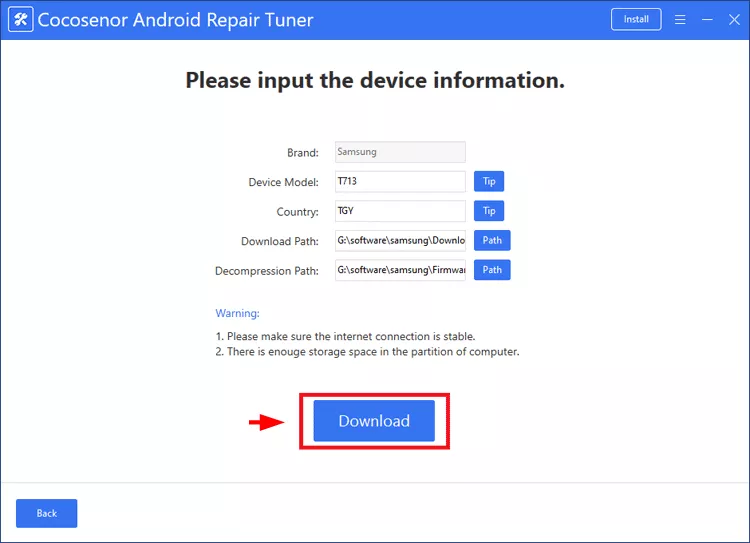
Task: Click the Brand field showing Samsung
Action: 400,152
